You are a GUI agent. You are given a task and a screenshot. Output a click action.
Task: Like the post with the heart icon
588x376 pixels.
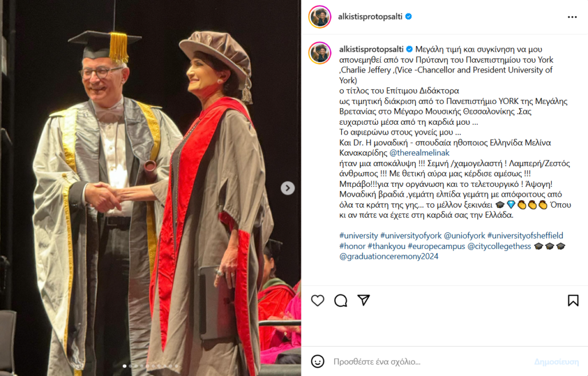(318, 301)
